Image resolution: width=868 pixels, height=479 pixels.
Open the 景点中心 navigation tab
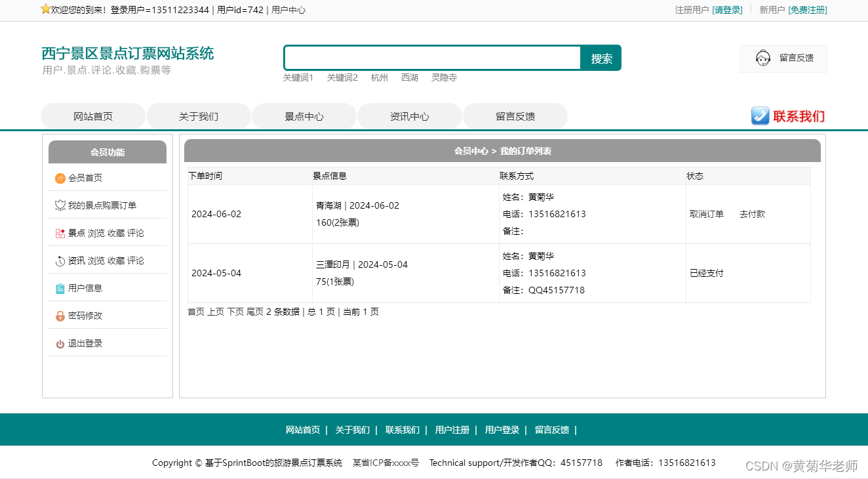(304, 116)
